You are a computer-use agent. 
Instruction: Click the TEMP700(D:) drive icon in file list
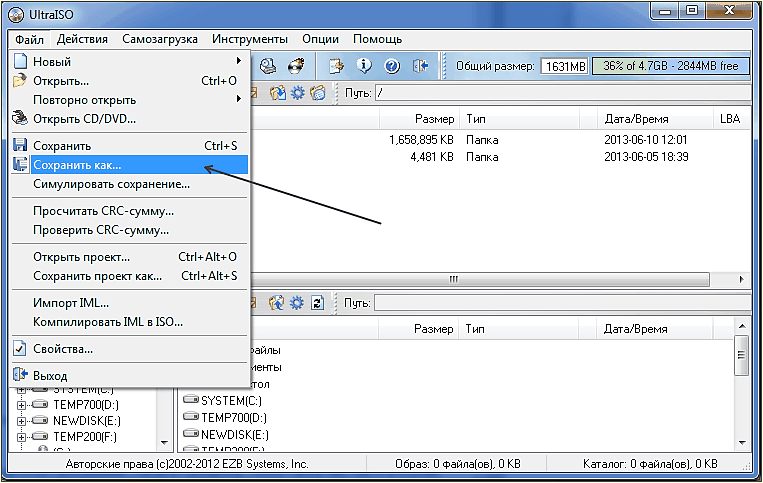click(x=191, y=417)
